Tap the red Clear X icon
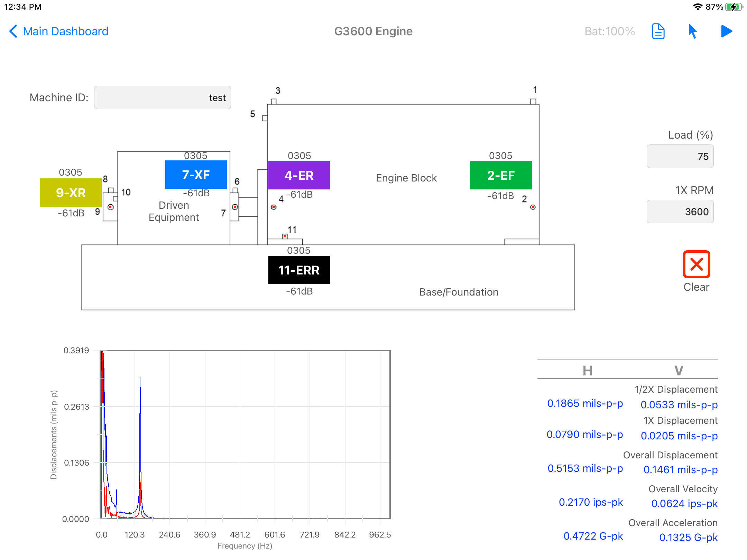This screenshot has width=747, height=560. [697, 264]
